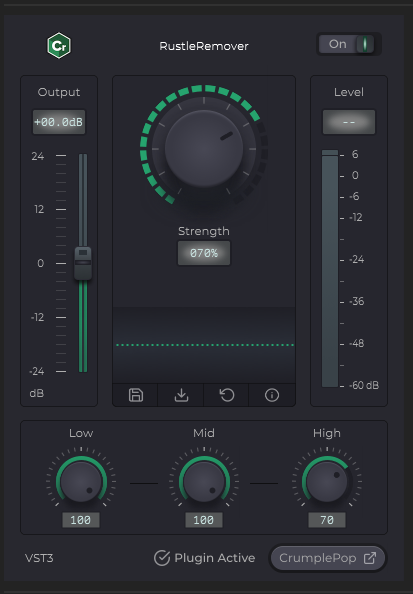This screenshot has height=594, width=413.
Task: Click the large Strength knob
Action: (x=204, y=148)
